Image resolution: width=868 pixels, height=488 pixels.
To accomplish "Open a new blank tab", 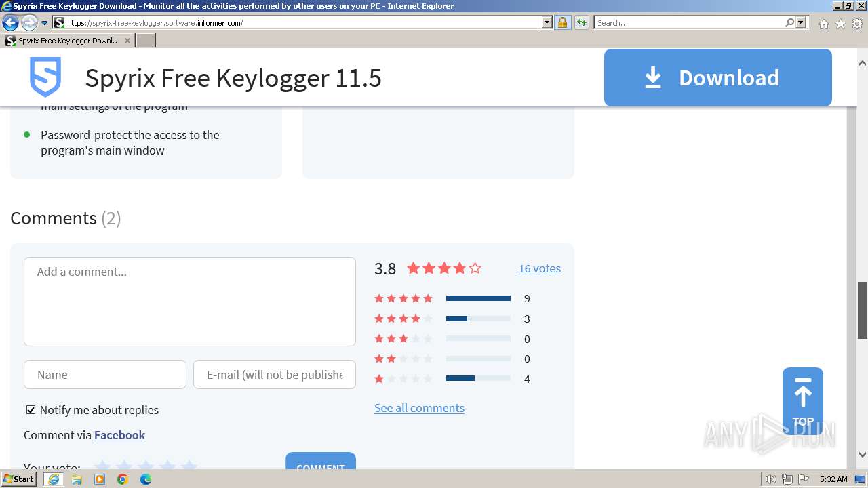I will [146, 41].
